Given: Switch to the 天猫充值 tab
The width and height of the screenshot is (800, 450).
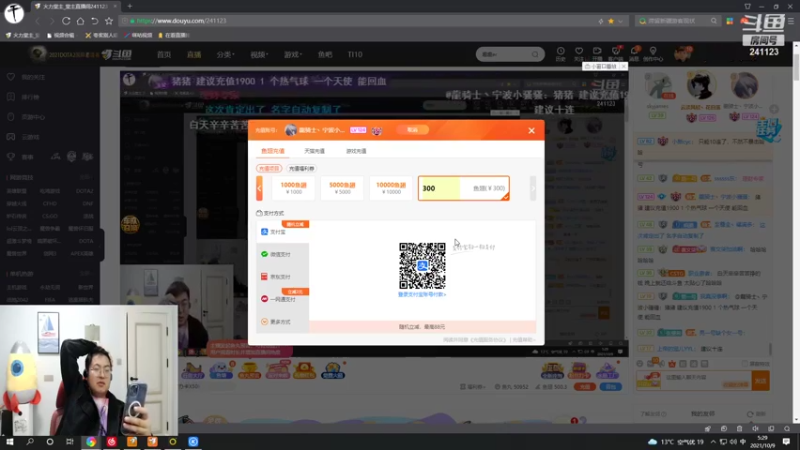Looking at the screenshot, I should (x=314, y=151).
